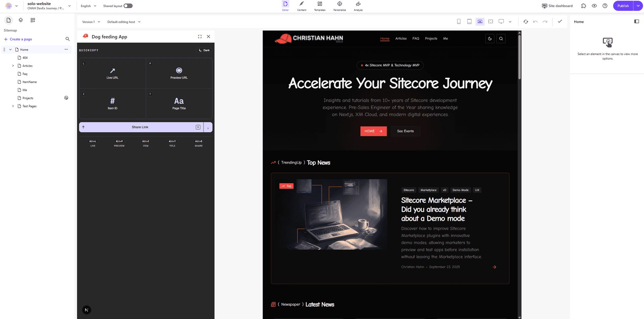Click the Projects page personalization icon
644x319 pixels.
click(66, 98)
